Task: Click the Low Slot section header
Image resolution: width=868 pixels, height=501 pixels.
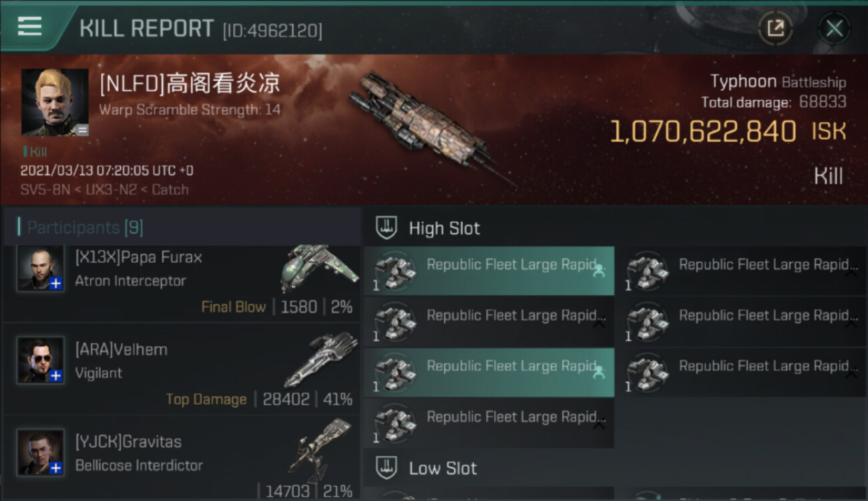Action: click(x=443, y=468)
